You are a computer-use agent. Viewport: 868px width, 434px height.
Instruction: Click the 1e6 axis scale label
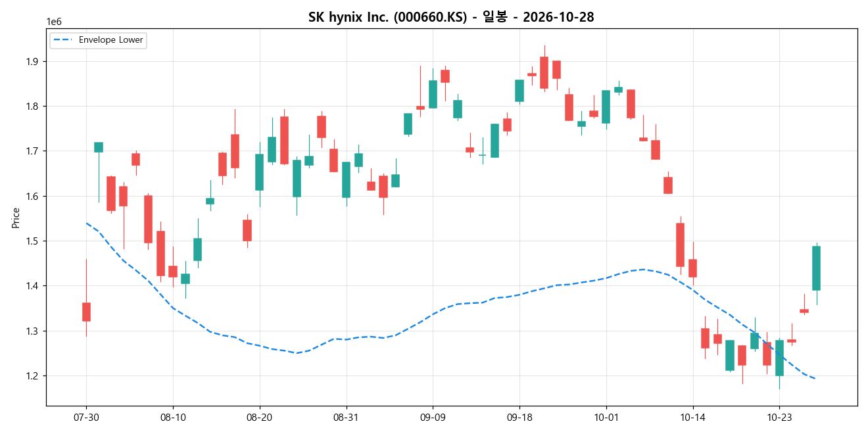pos(53,22)
